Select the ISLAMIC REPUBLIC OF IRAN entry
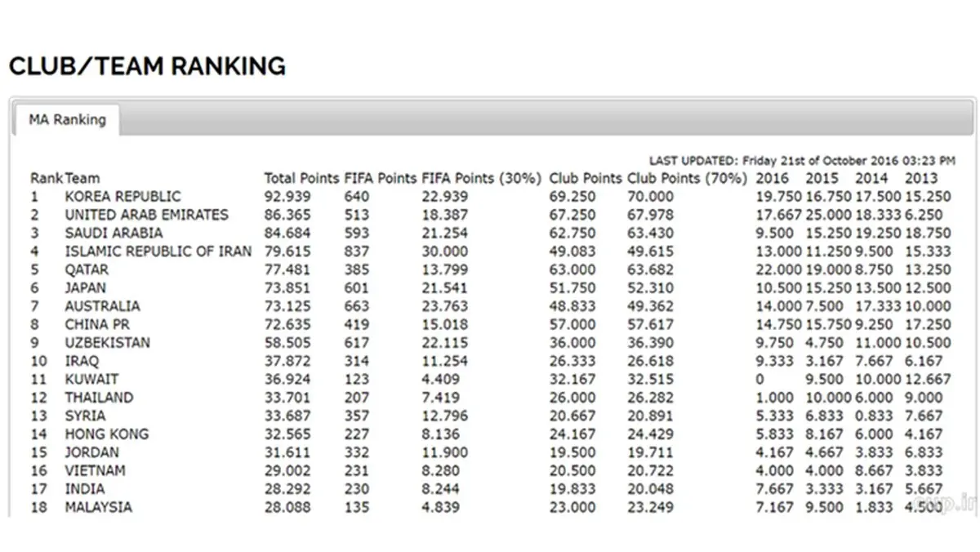980x552 pixels. [158, 252]
